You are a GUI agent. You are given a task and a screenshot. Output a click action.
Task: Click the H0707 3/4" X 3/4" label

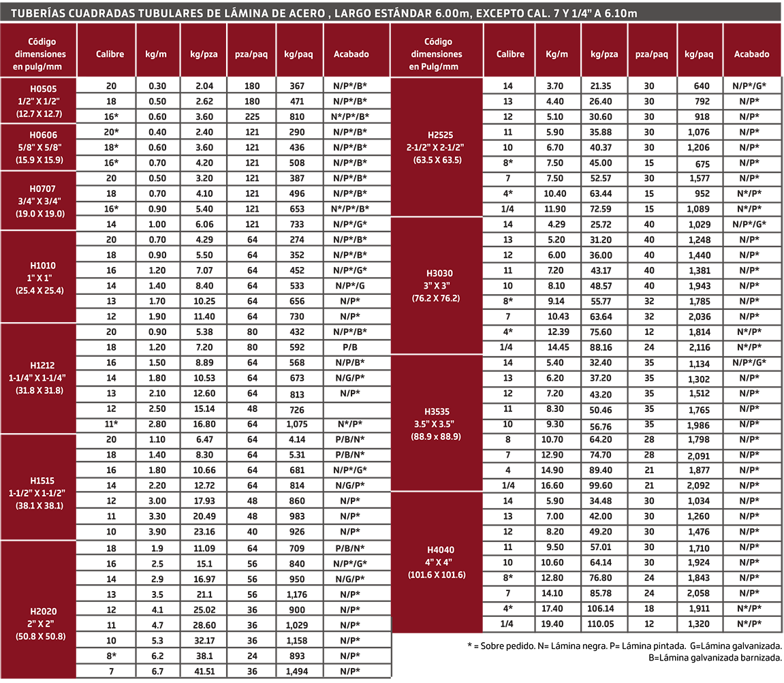coord(40,201)
